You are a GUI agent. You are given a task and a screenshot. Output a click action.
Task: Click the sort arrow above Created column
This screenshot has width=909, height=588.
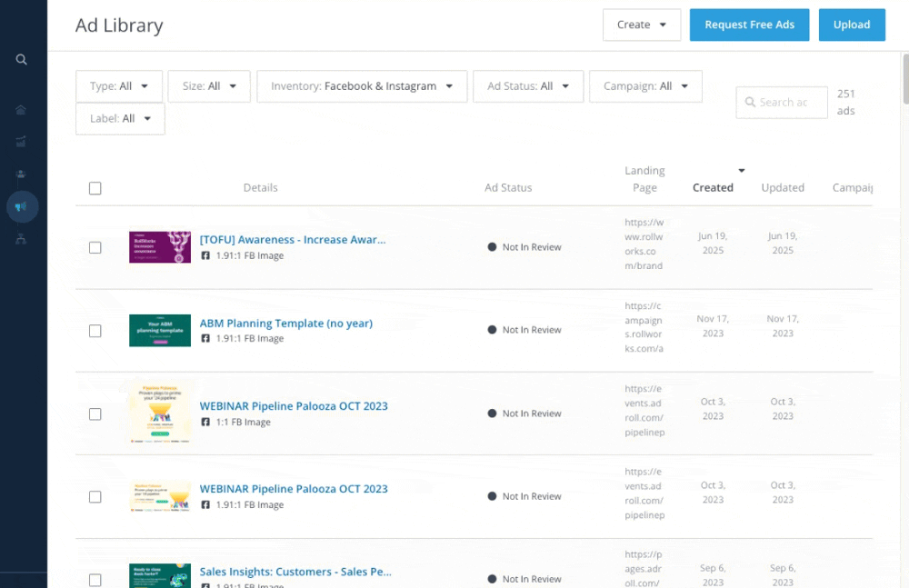(741, 171)
